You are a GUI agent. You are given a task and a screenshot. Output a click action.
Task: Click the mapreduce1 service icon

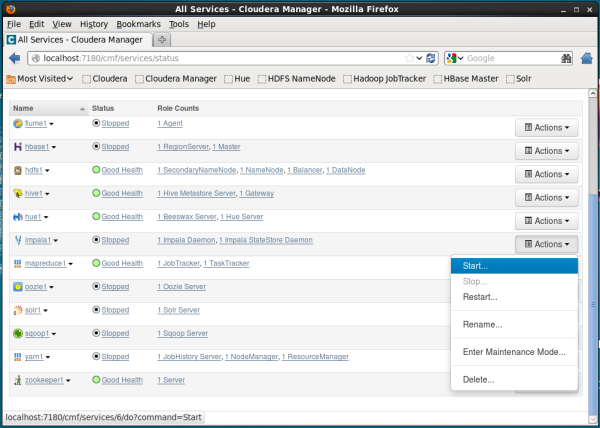point(18,264)
